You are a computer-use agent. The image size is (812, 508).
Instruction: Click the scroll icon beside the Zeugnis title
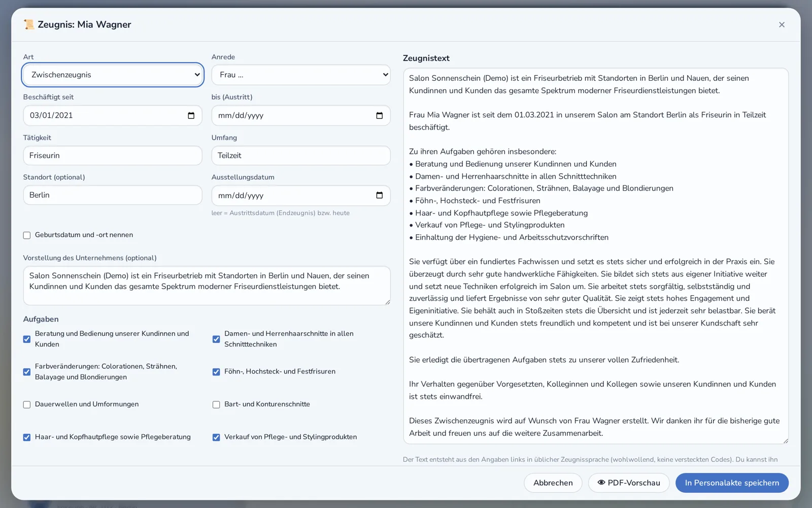29,24
